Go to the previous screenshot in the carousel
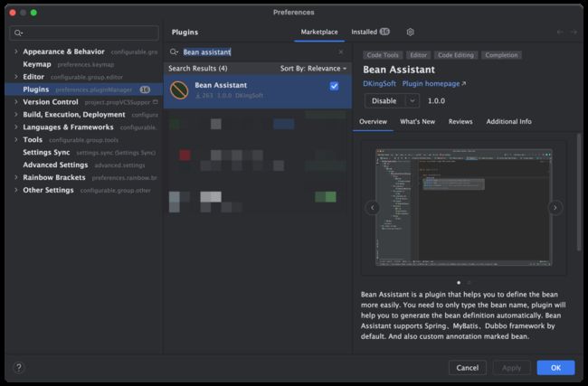588x386 pixels. (373, 207)
